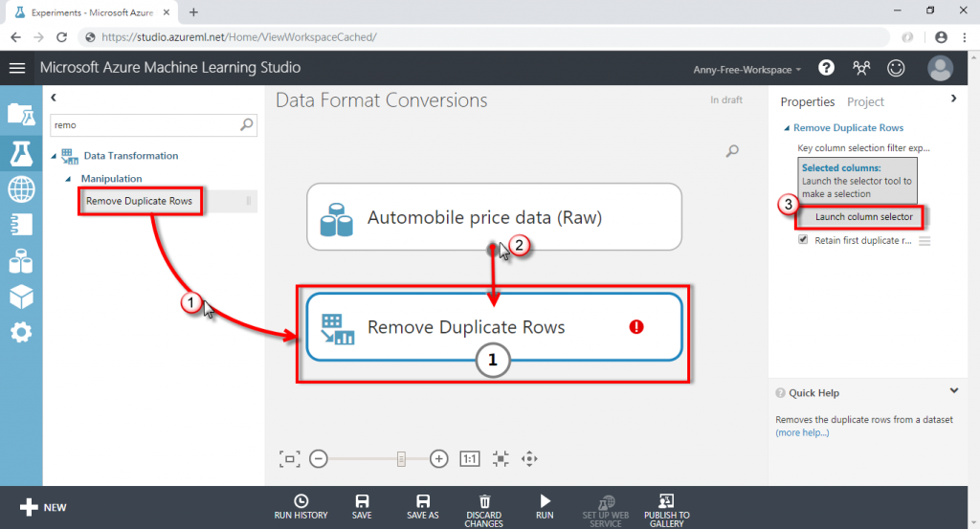980x529 pixels.
Task: Open the Settings gear sidebar icon
Action: coord(21,332)
